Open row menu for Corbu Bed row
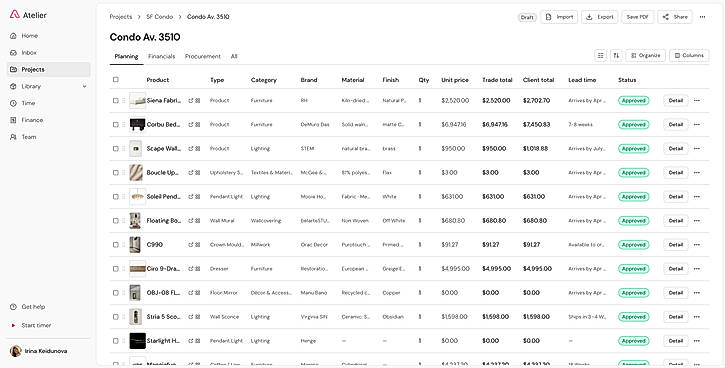Image resolution: width=725 pixels, height=368 pixels. point(697,124)
